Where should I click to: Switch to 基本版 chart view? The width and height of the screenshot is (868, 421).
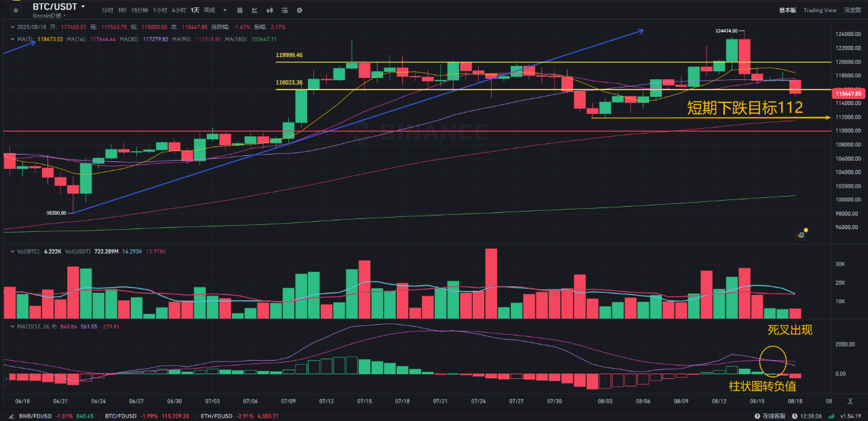pyautogui.click(x=787, y=10)
